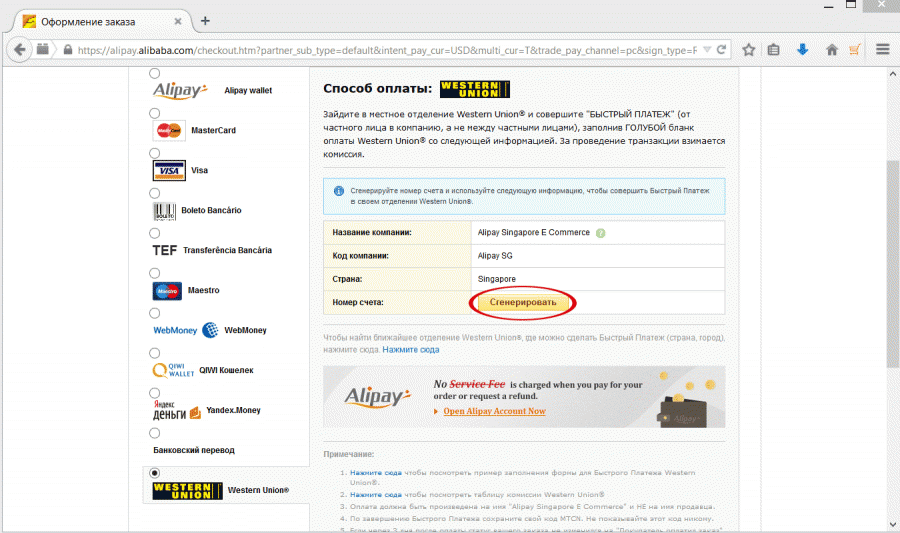Click the scrollbar down arrow
The height and width of the screenshot is (533, 900).
pos(892,524)
